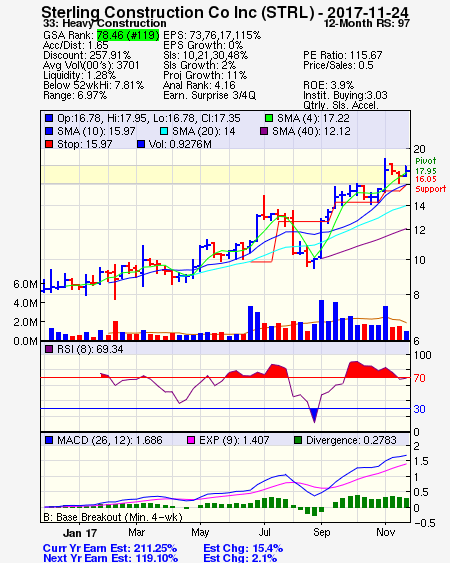Click the Sls: 10,21,30,48% text
Screen dimensions: 450x563
click(205, 55)
